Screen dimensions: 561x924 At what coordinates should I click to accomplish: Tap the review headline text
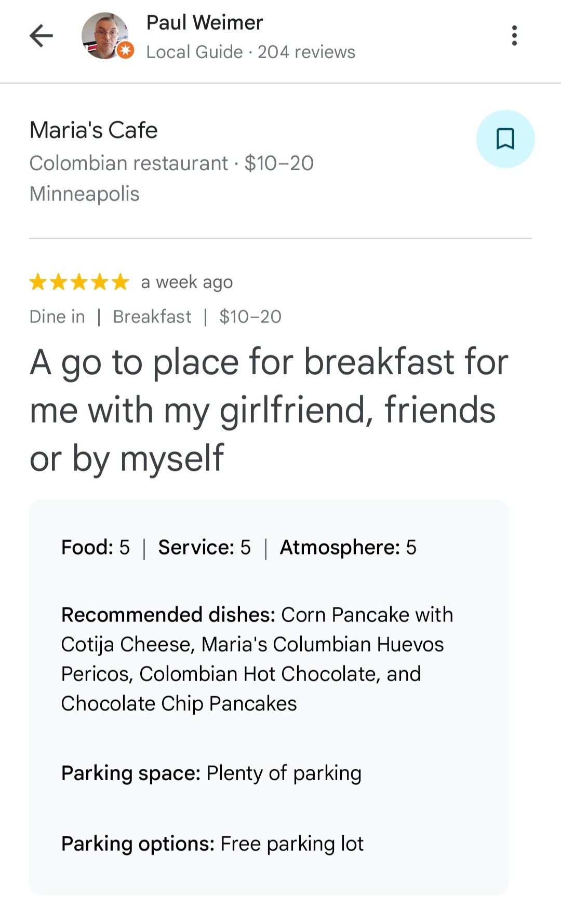pos(269,410)
